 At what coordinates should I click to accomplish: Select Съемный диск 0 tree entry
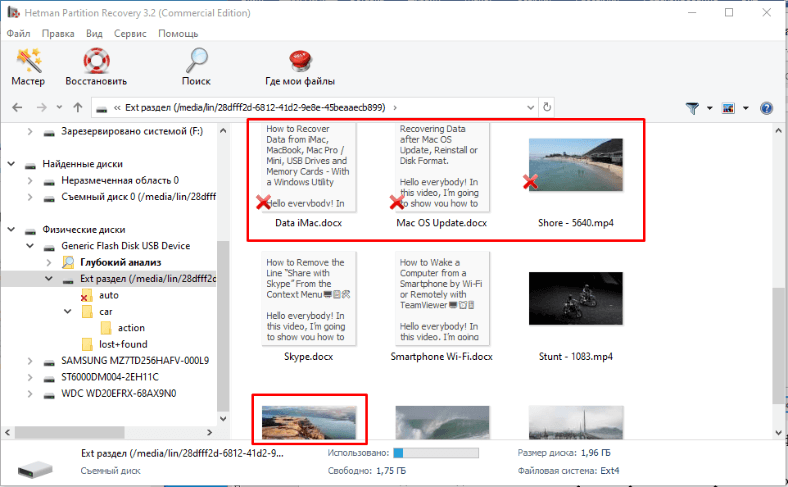(x=138, y=197)
